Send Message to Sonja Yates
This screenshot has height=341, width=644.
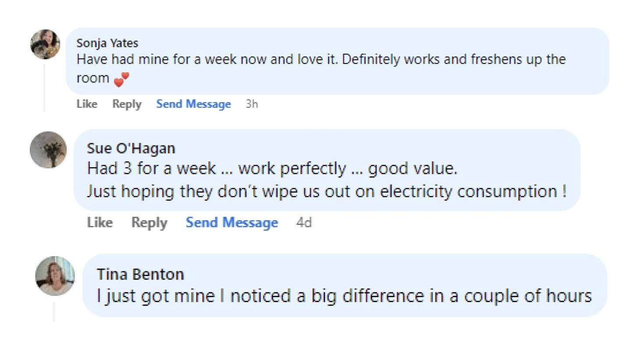194,104
